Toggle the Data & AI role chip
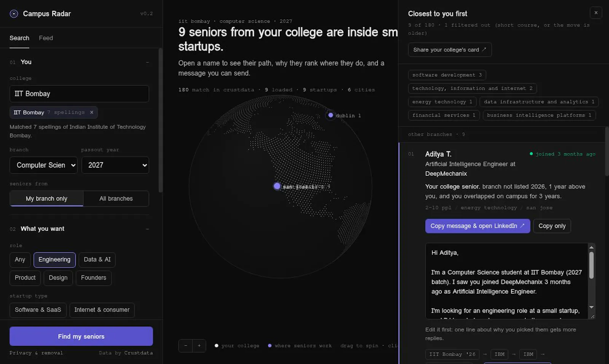The image size is (609, 364). pyautogui.click(x=97, y=260)
